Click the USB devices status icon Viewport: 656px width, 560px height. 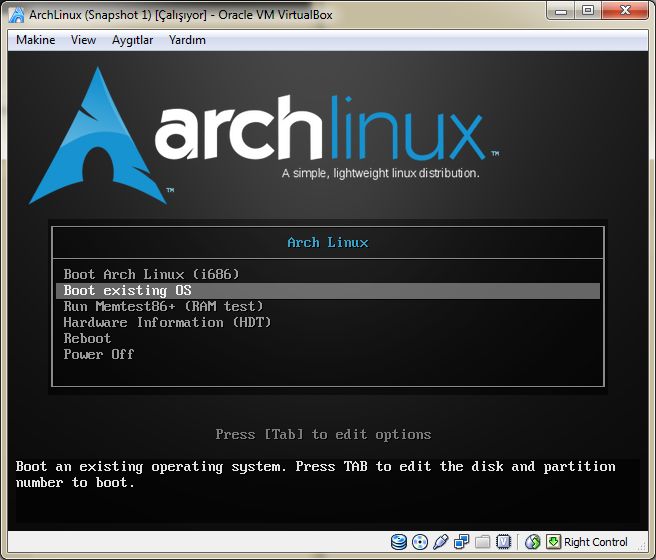tap(441, 542)
